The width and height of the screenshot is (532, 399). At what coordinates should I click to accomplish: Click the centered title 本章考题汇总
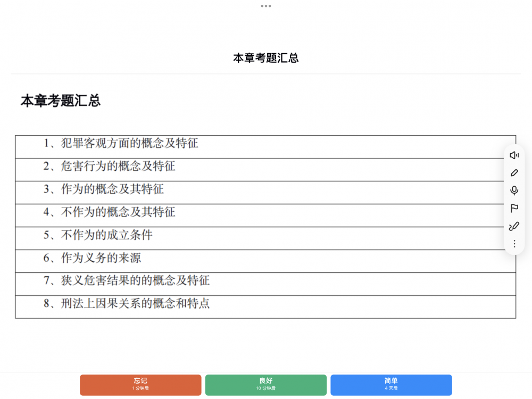pos(265,58)
